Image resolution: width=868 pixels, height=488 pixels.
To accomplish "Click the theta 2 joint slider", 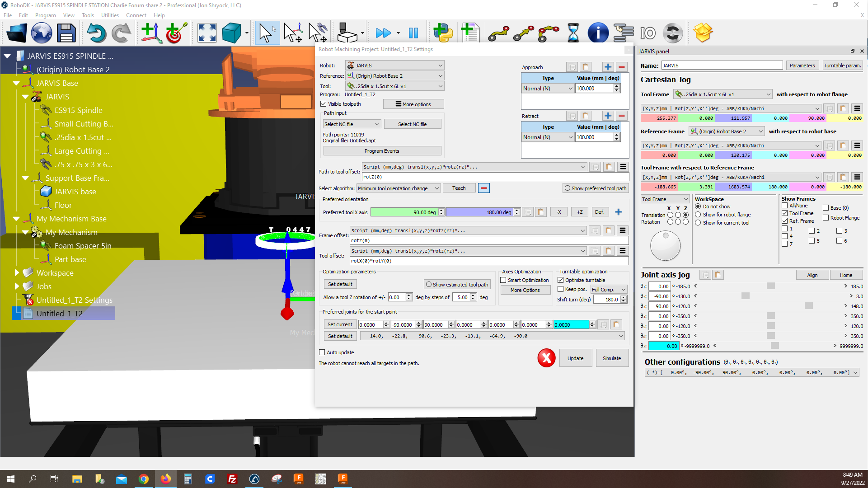I will (746, 296).
